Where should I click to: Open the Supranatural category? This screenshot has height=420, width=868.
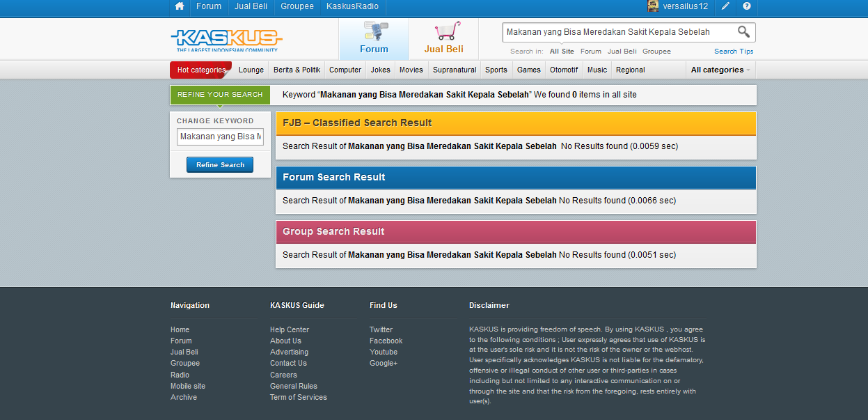(455, 70)
